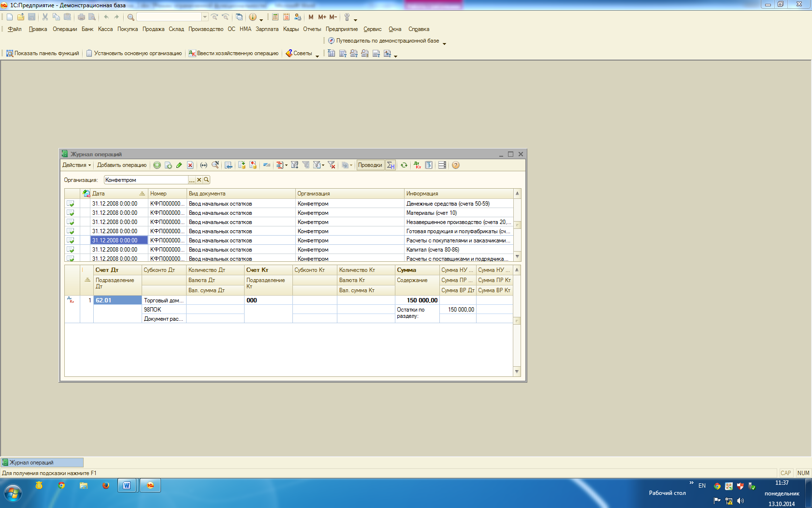
Task: Click the ΣН tax accounting totals toggle
Action: (x=391, y=165)
